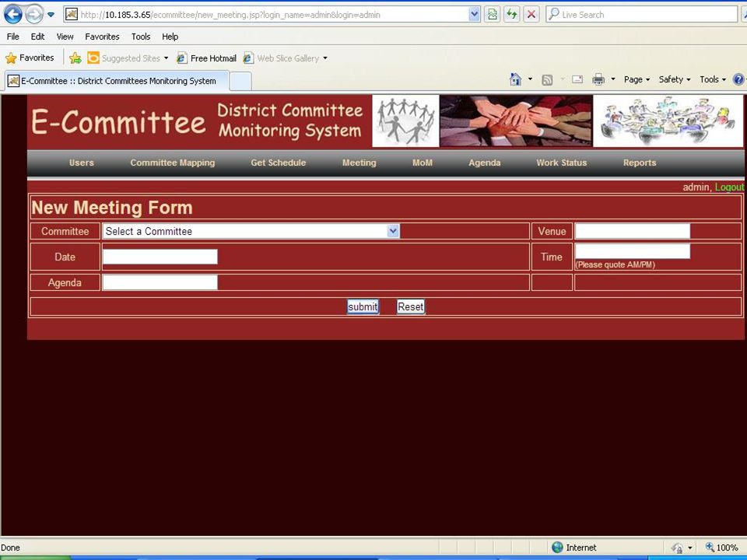The width and height of the screenshot is (747, 560).
Task: Open the Meeting navigation item
Action: click(359, 163)
